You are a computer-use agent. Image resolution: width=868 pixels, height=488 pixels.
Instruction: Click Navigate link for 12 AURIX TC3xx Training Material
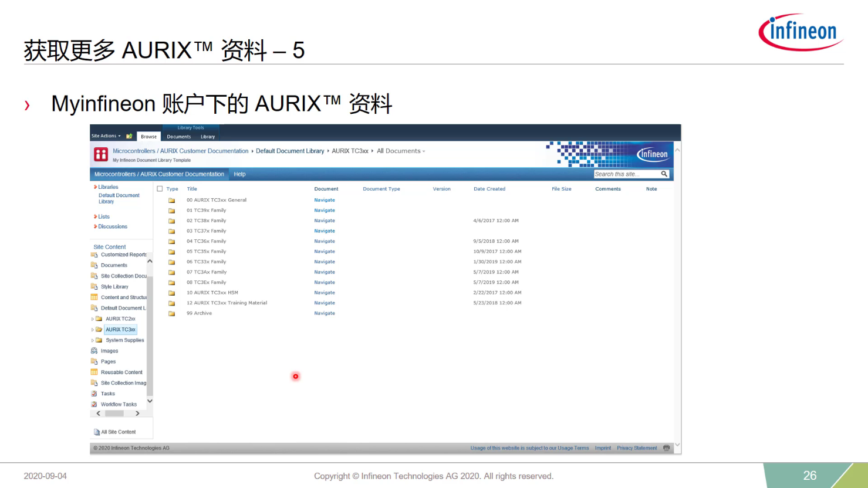point(325,303)
